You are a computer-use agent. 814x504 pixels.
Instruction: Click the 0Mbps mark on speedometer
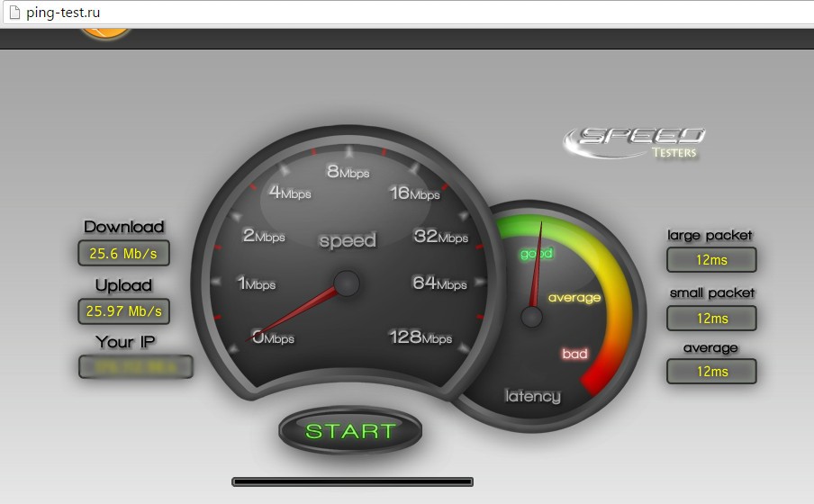(273, 338)
